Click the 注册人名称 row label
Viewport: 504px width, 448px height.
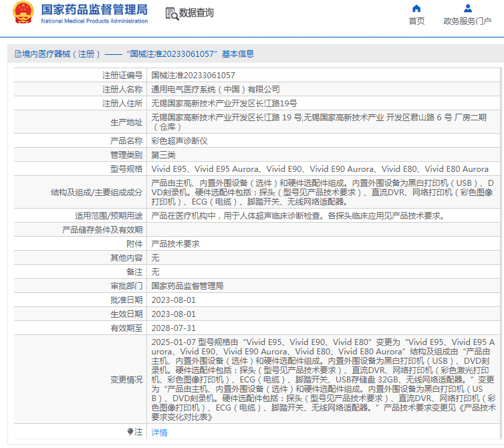122,90
